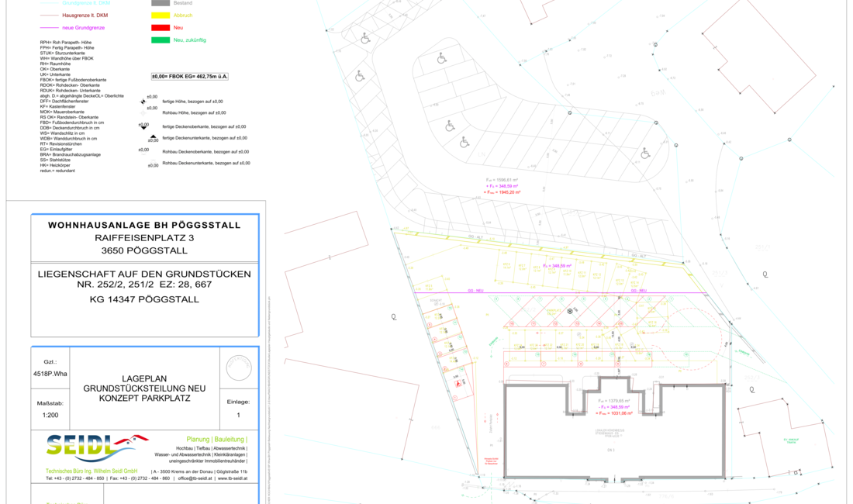Click the black crosshair circle on the Parkplatz
The height and width of the screenshot is (504, 853).
(x=570, y=312)
